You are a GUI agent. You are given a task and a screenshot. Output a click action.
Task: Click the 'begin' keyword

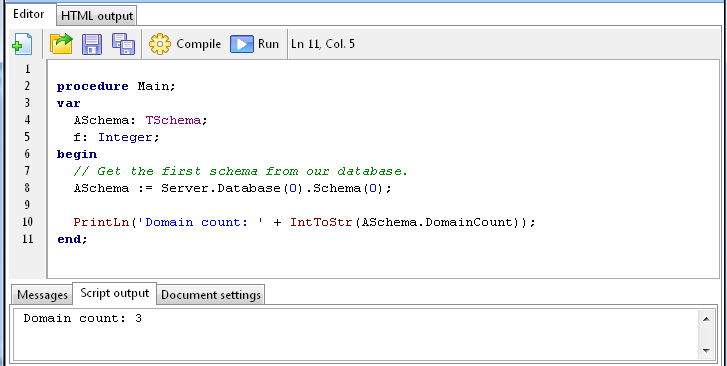77,154
